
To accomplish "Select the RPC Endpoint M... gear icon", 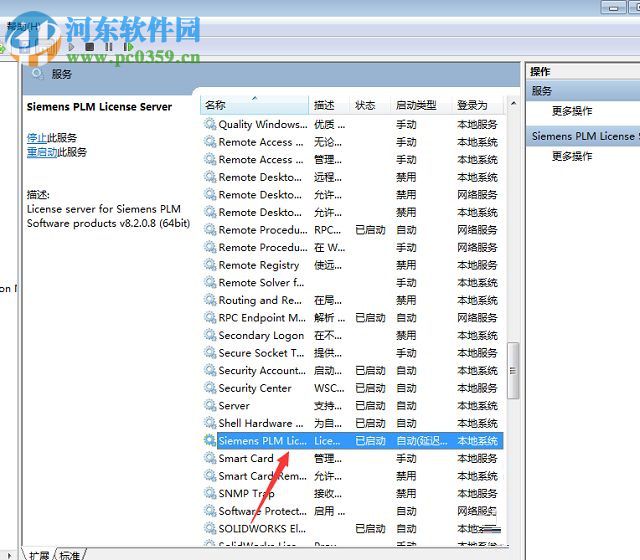I will [x=210, y=317].
